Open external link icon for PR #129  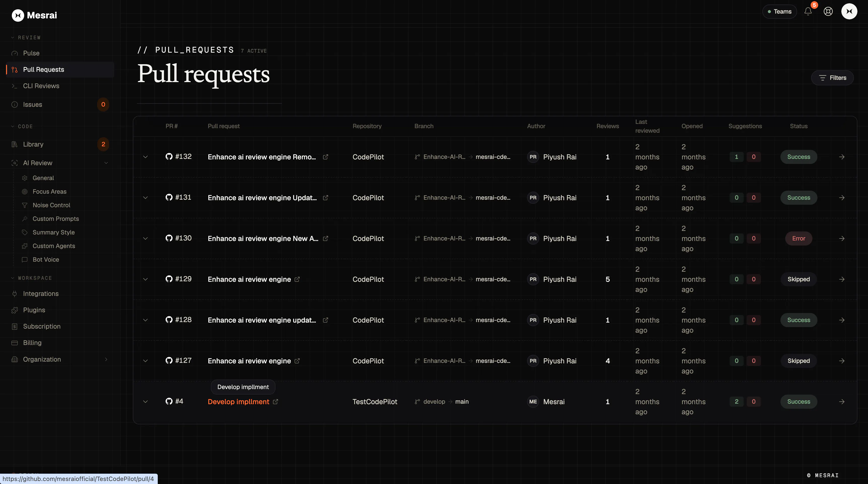point(297,279)
